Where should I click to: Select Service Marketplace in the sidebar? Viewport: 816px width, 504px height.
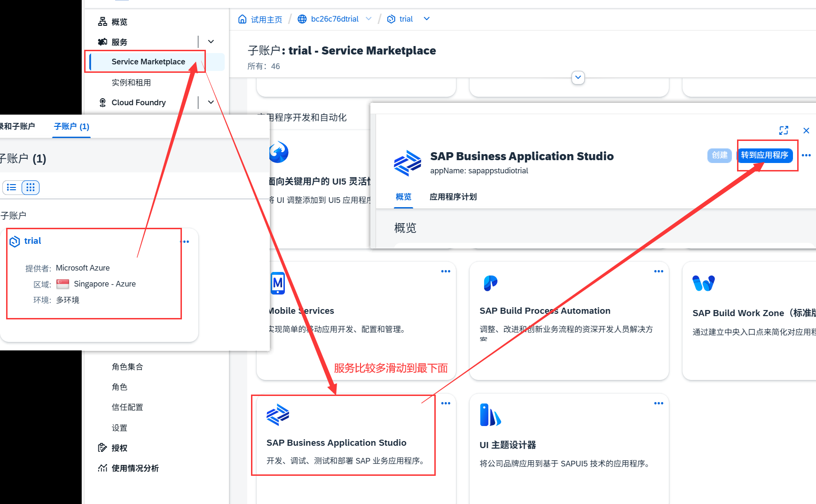coord(148,62)
